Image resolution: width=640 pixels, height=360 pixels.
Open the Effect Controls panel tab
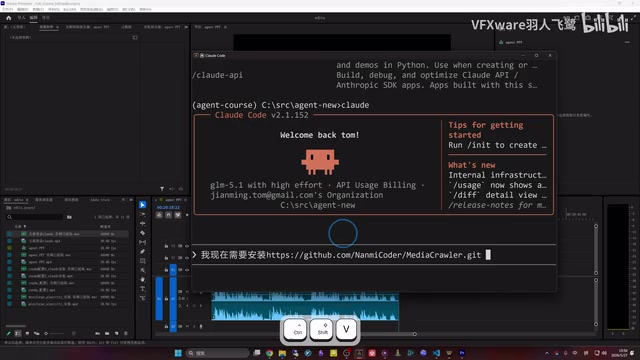pyautogui.click(x=46, y=27)
